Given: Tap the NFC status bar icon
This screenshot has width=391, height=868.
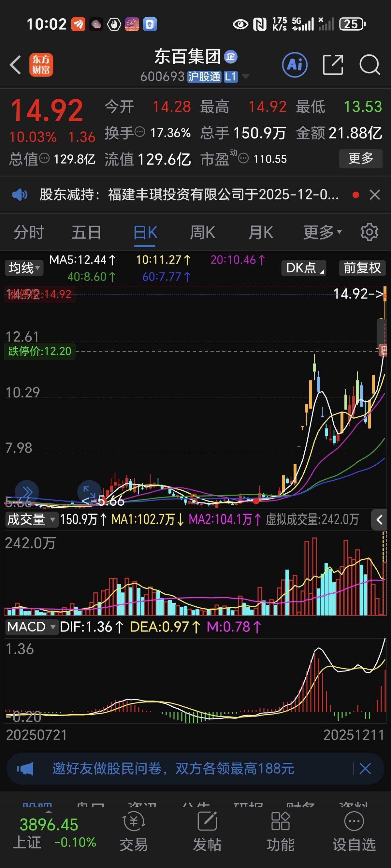Looking at the screenshot, I should pyautogui.click(x=260, y=24).
